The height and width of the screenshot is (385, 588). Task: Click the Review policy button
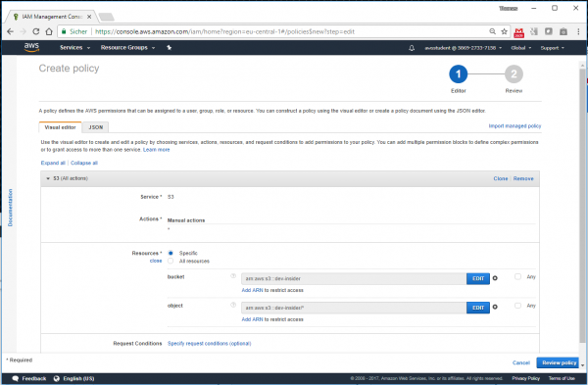559,362
